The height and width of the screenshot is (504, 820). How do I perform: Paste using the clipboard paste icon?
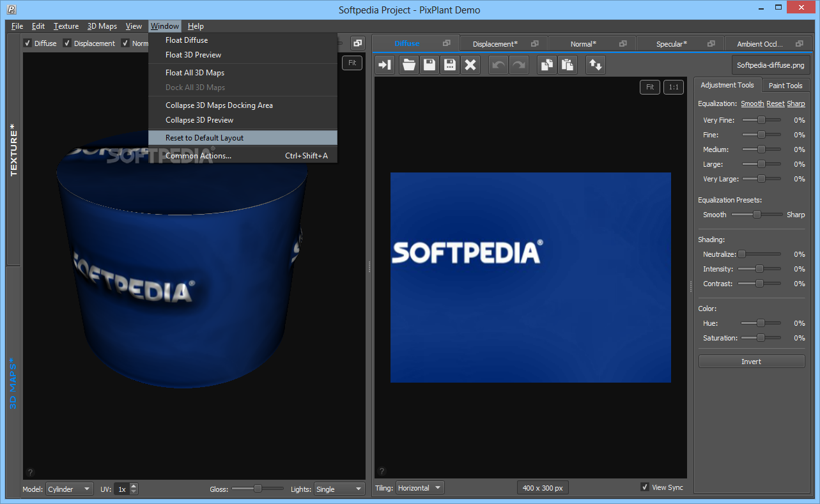click(x=568, y=65)
